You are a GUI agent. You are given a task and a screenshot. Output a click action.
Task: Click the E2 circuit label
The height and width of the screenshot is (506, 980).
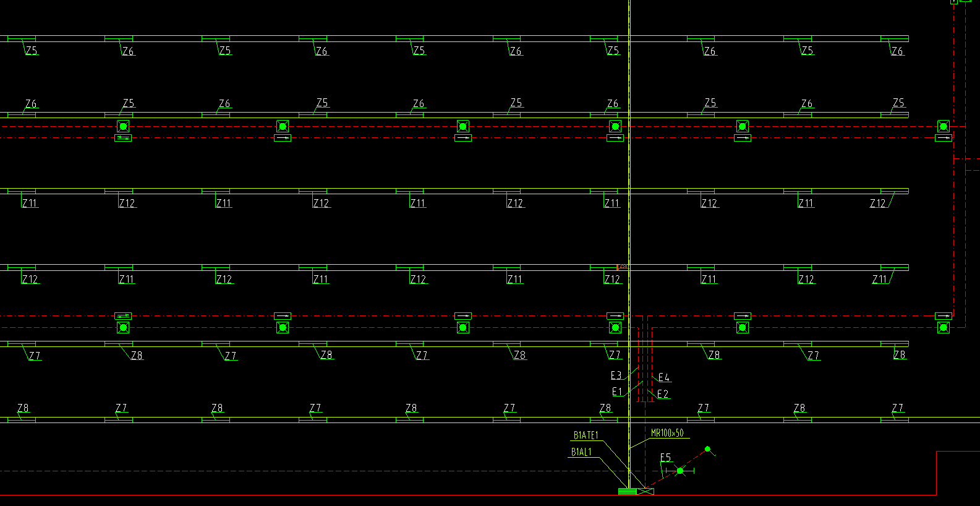[x=663, y=393]
